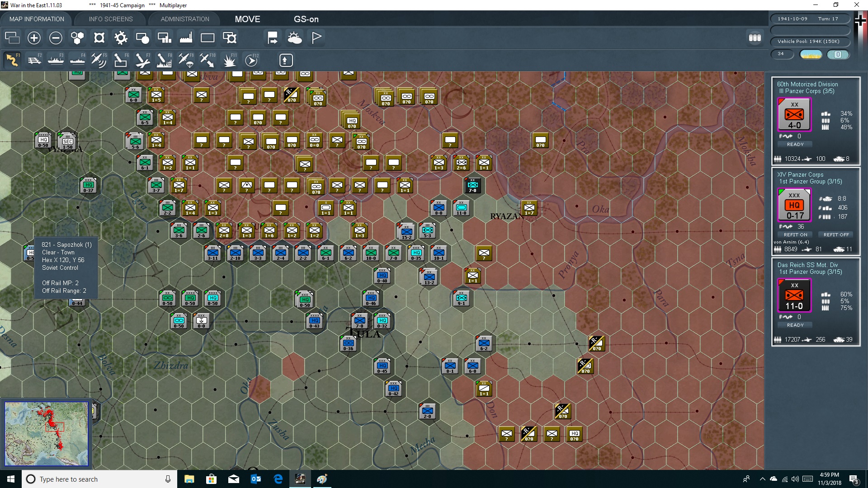Screen dimensions: 868x488
Task: Toggle the weather overlay icon
Action: click(x=295, y=38)
